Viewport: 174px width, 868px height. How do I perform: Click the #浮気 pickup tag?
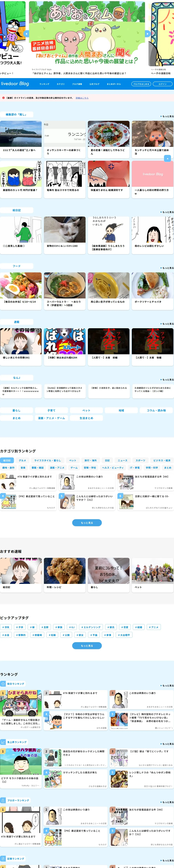tap(6, 627)
